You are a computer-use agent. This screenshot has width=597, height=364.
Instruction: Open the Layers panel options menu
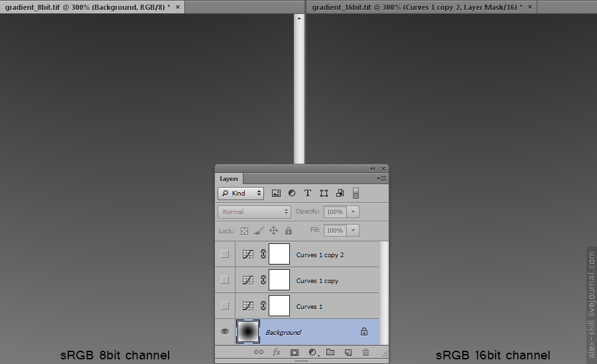pyautogui.click(x=381, y=179)
